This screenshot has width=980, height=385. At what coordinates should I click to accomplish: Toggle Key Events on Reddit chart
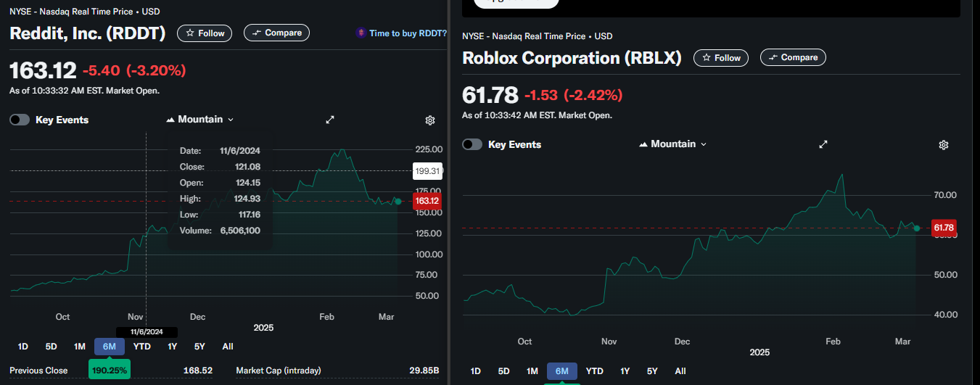coord(20,120)
